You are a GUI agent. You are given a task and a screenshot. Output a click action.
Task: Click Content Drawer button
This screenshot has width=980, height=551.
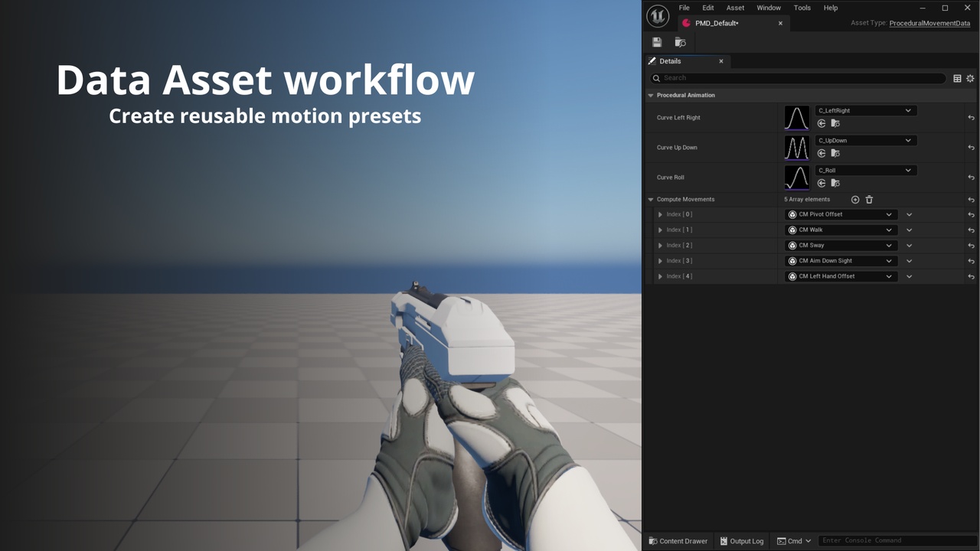678,541
